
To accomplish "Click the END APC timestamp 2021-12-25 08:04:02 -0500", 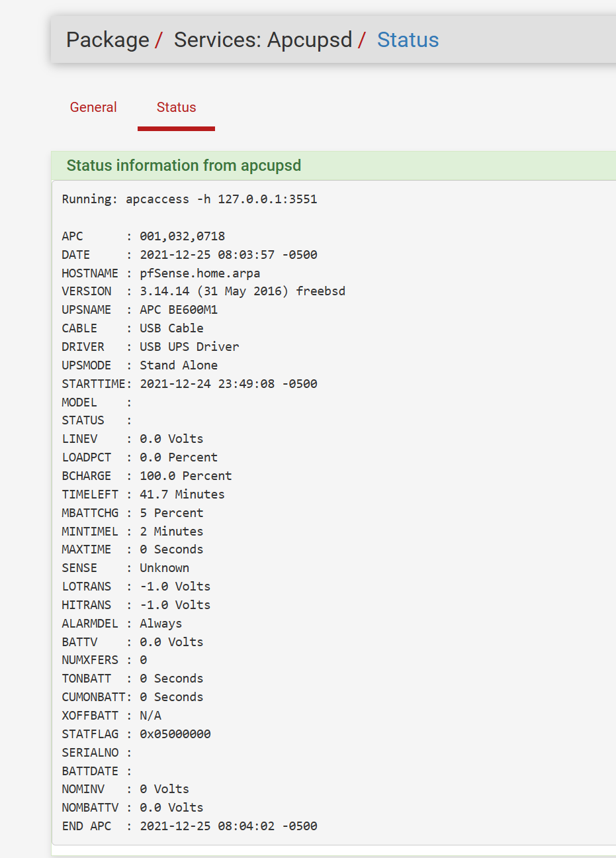I will pos(229,826).
